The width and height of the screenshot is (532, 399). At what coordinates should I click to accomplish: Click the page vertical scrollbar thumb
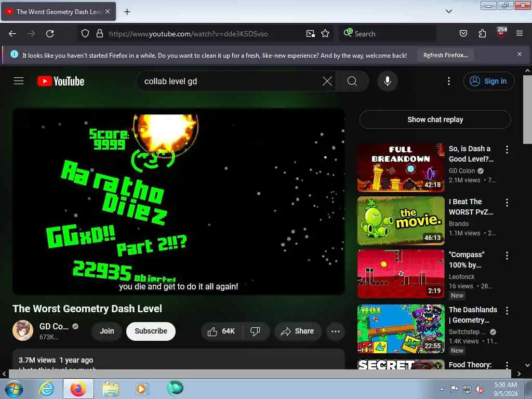528,109
